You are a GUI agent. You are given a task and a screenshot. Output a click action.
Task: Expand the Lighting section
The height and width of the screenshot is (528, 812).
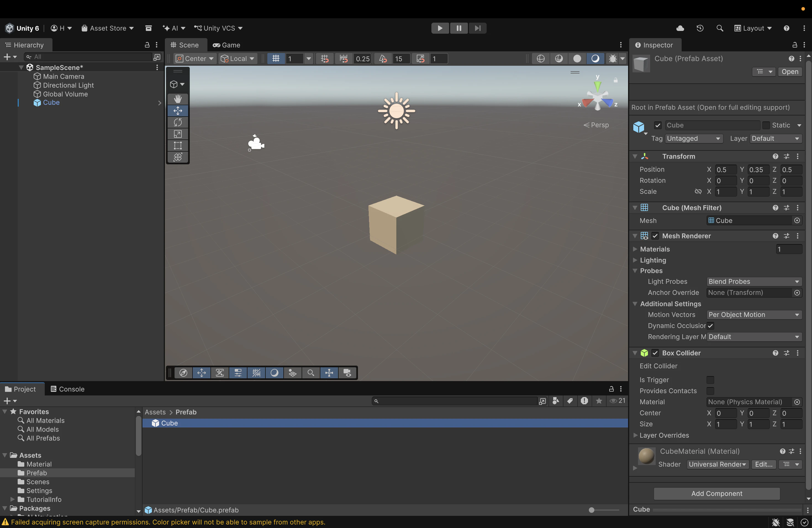pyautogui.click(x=635, y=260)
